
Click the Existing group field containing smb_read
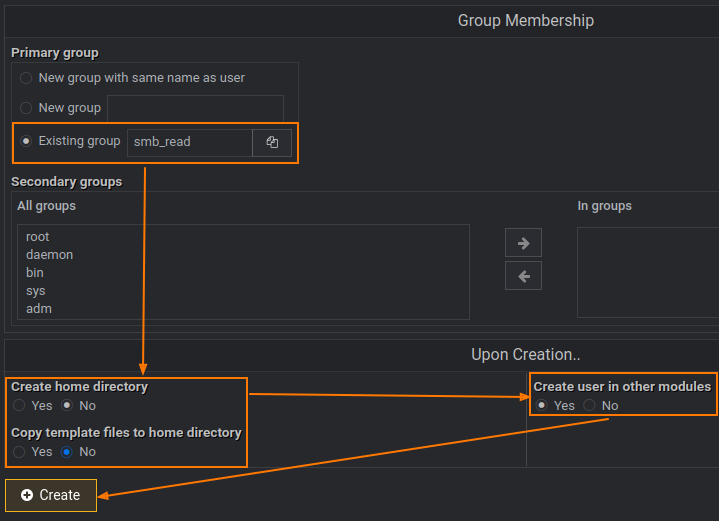[189, 142]
